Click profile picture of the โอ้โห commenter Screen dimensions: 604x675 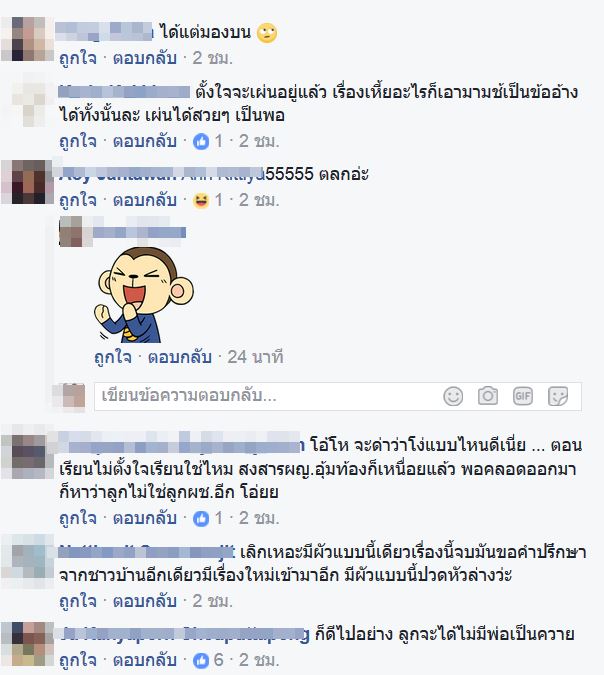coord(28,457)
